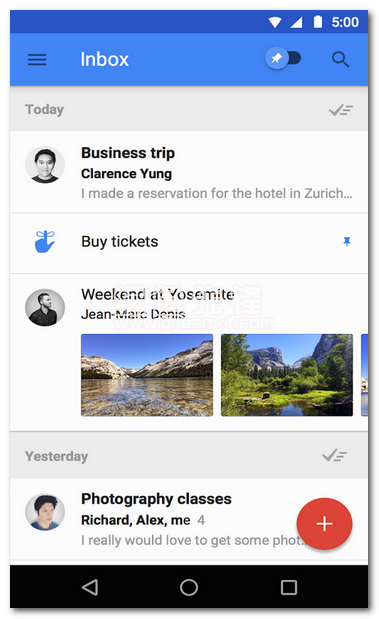Sweep all Yesterday items done

pyautogui.click(x=334, y=456)
